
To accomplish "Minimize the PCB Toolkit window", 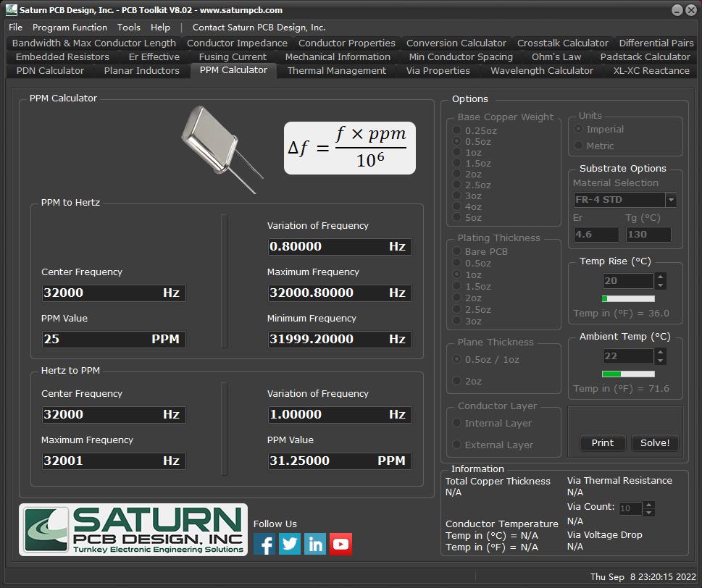I will 677,10.
